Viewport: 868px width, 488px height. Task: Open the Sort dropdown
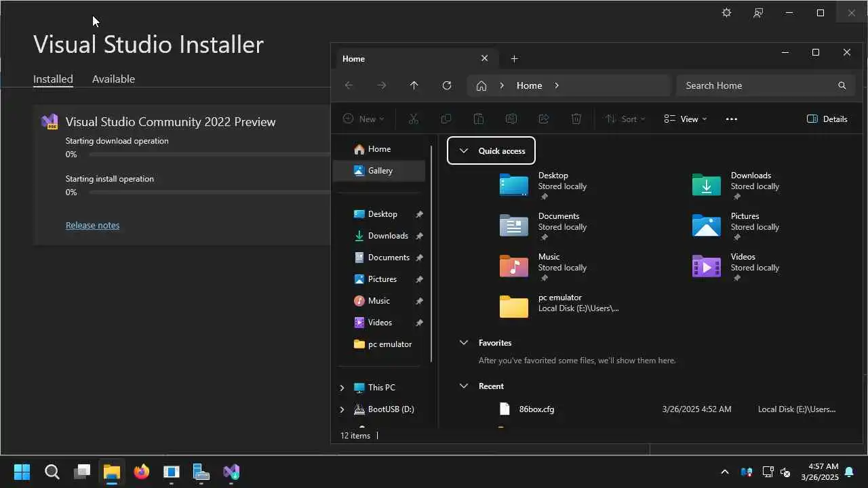click(625, 119)
